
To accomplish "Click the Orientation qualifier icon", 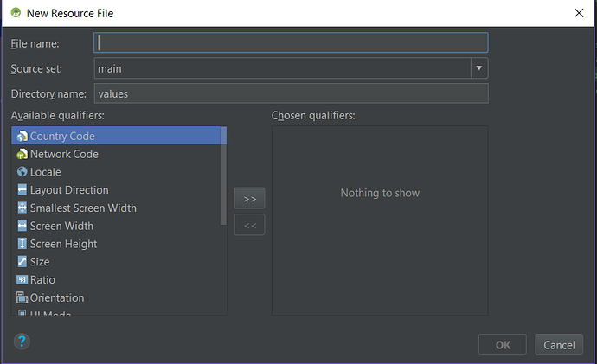I will [x=22, y=297].
